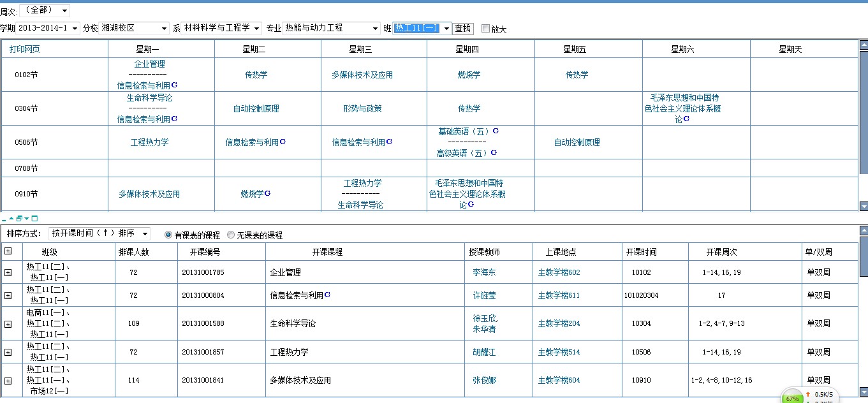Click G icon beside 高级英语（五）
868x403 pixels.
click(x=494, y=152)
